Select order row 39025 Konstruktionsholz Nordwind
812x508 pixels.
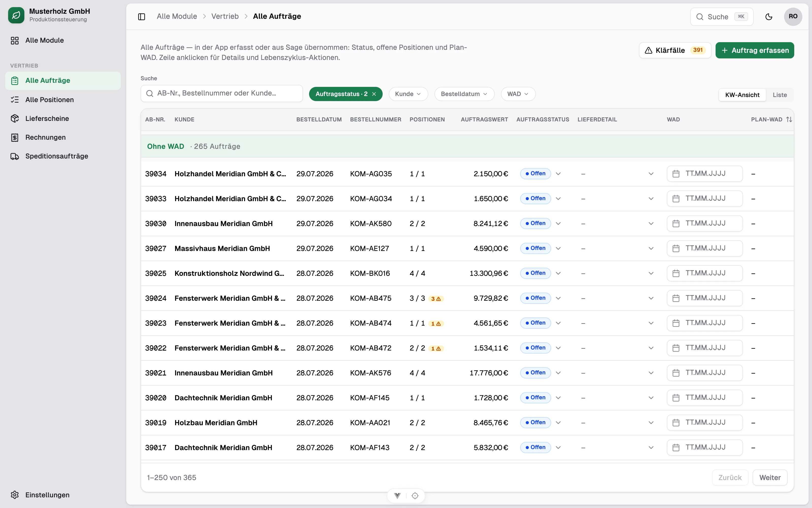(467, 274)
